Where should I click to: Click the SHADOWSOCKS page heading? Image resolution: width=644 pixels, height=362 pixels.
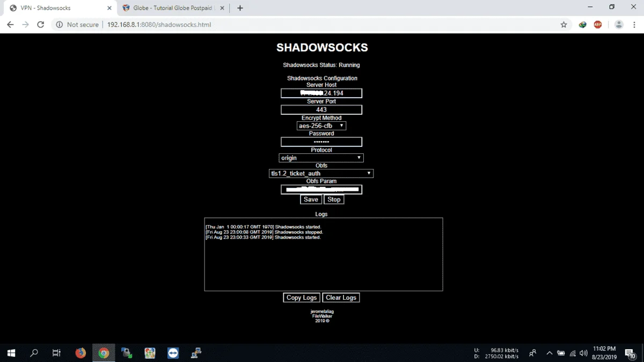coord(322,47)
